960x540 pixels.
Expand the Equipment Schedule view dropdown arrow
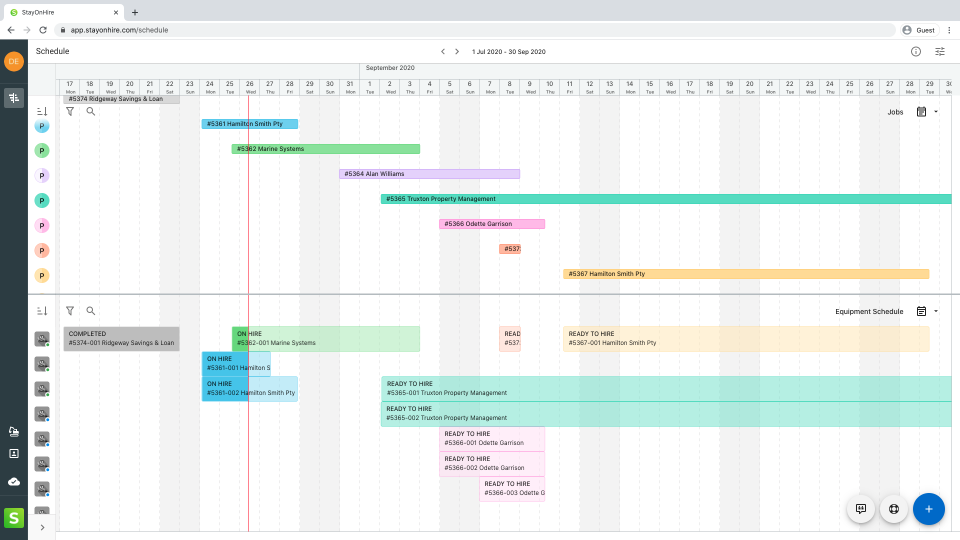pos(936,312)
